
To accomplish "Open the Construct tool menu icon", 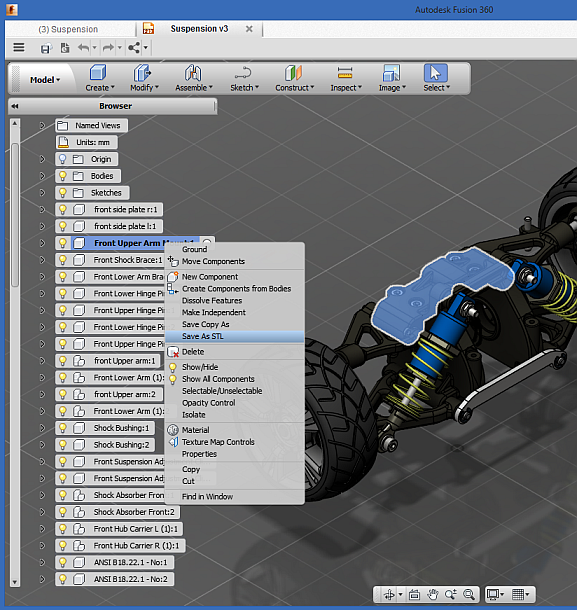I will [293, 73].
